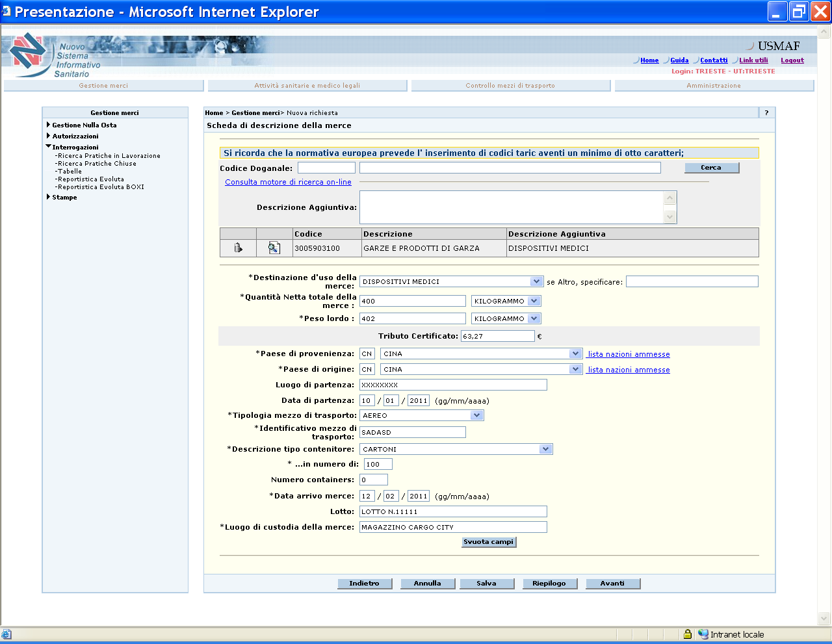832x644 pixels.
Task: Click the Svuota campi button
Action: pos(489,542)
